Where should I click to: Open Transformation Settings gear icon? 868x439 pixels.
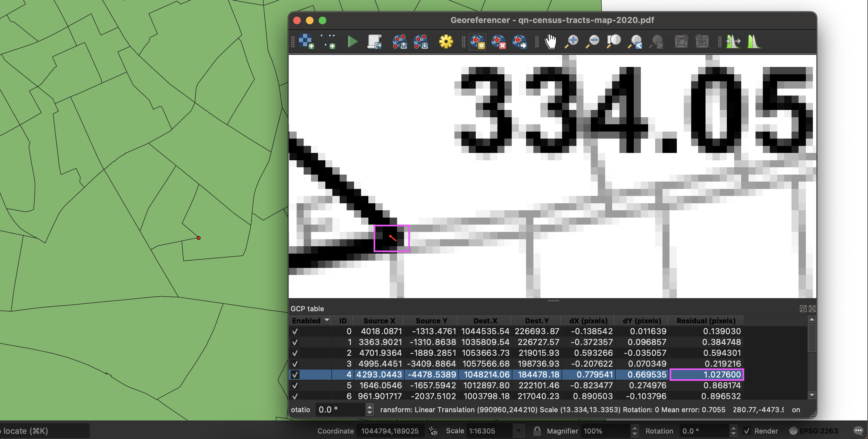446,42
